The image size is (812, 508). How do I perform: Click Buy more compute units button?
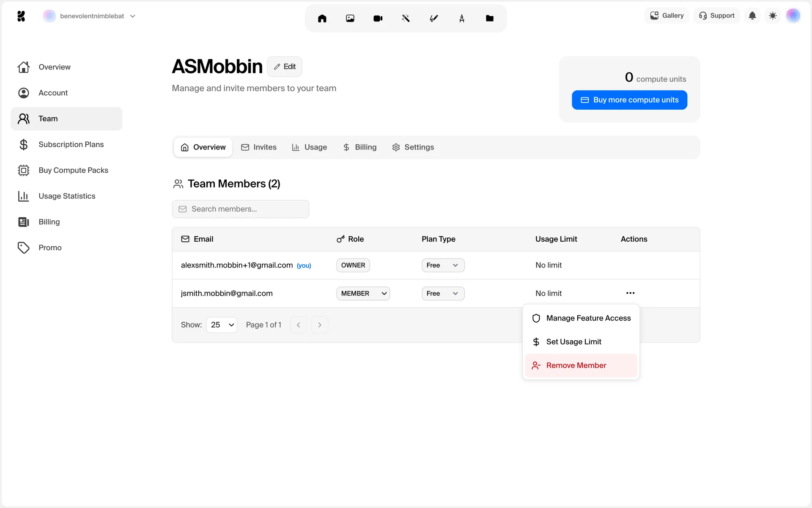click(x=629, y=100)
